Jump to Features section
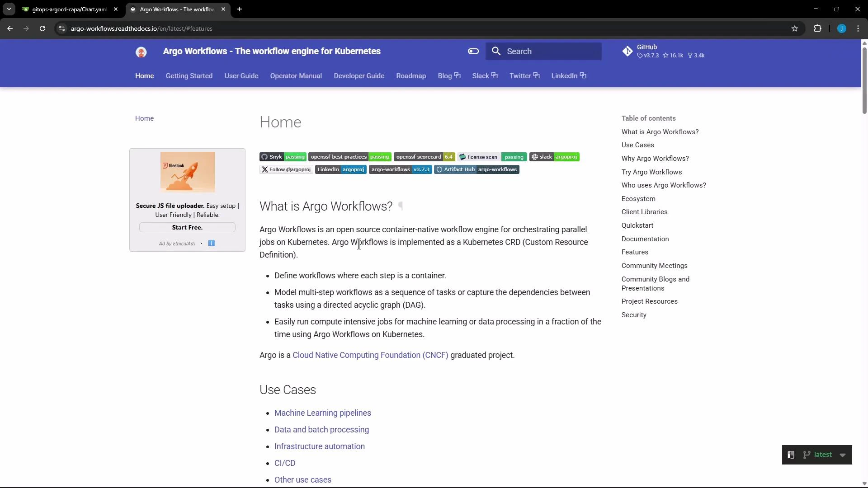868x488 pixels. coord(635,252)
